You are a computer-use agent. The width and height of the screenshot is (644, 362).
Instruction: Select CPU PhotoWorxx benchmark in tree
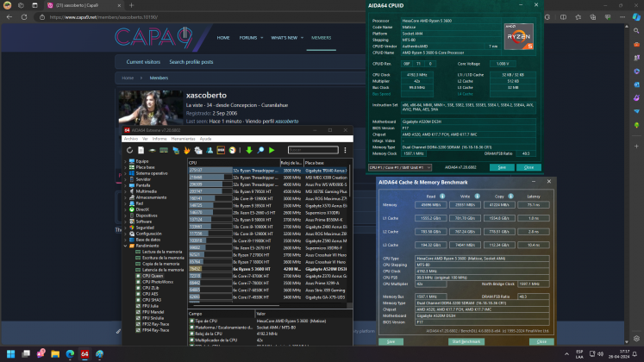(x=158, y=282)
